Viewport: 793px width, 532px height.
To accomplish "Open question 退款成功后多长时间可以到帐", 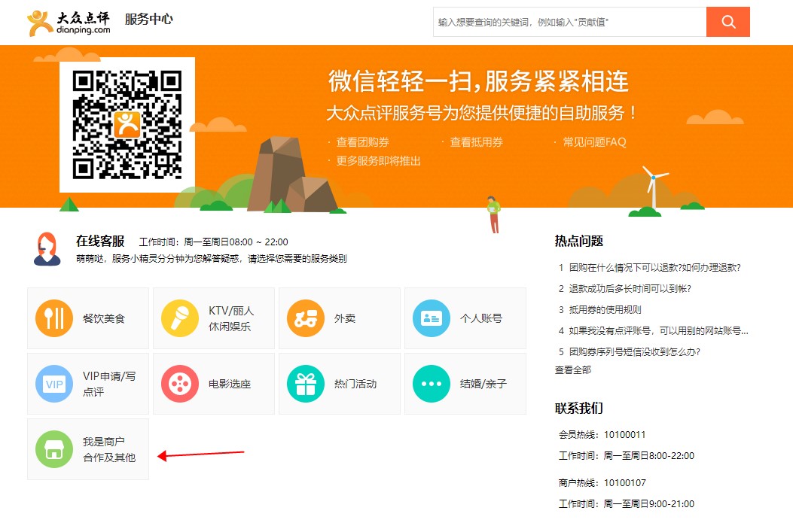I will click(x=630, y=288).
